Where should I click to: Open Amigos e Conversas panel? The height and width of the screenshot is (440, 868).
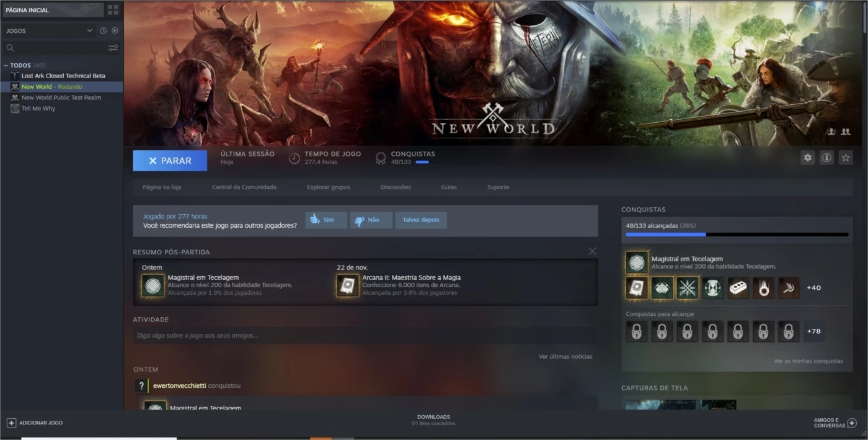[835, 423]
